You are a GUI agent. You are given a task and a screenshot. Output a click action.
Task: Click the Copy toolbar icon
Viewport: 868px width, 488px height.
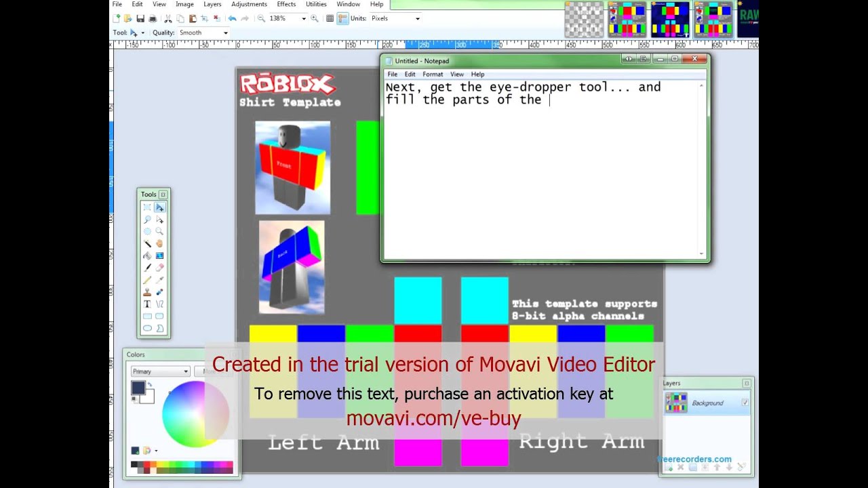(180, 18)
